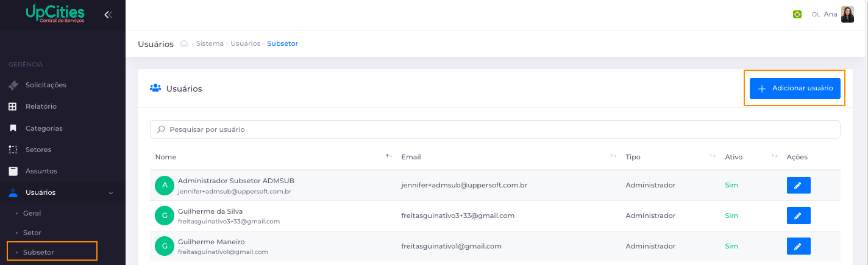Click email freitasguinativo1@gmail.com in Email column
Screen dimensions: 868x265
click(451, 246)
